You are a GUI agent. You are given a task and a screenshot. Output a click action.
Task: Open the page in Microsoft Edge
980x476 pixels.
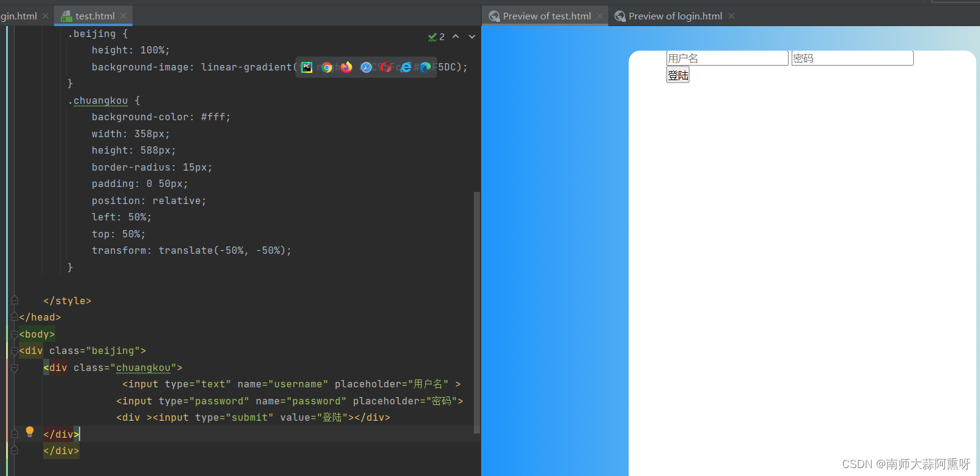click(x=425, y=67)
